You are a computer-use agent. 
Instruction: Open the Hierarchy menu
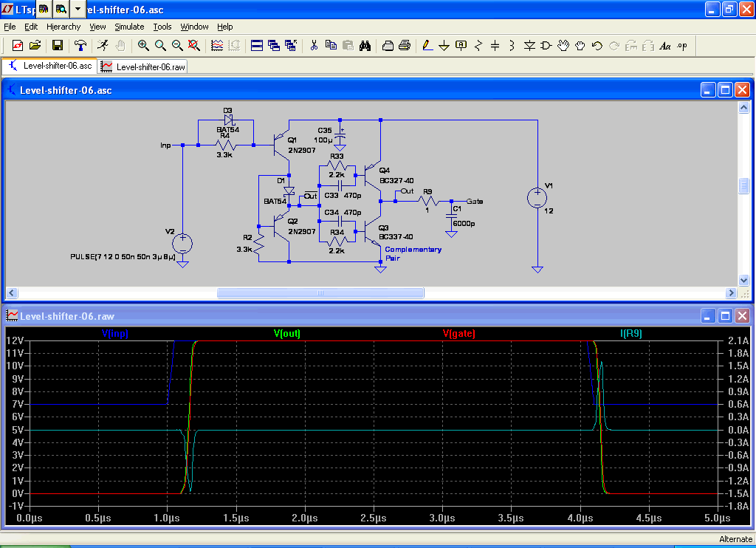coord(63,27)
